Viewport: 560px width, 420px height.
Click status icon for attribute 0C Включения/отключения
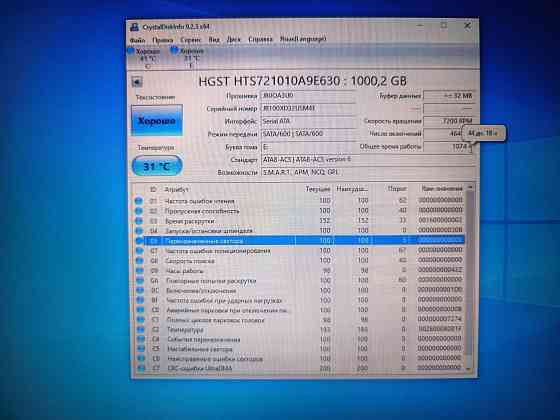click(x=140, y=291)
